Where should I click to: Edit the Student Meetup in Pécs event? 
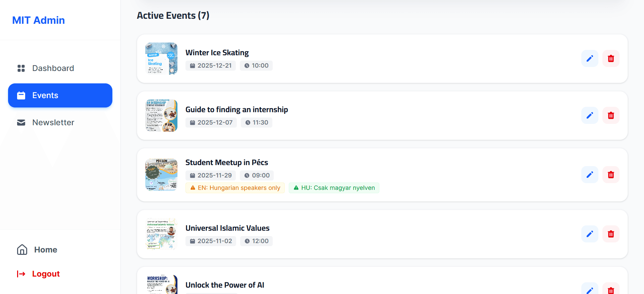pyautogui.click(x=590, y=175)
